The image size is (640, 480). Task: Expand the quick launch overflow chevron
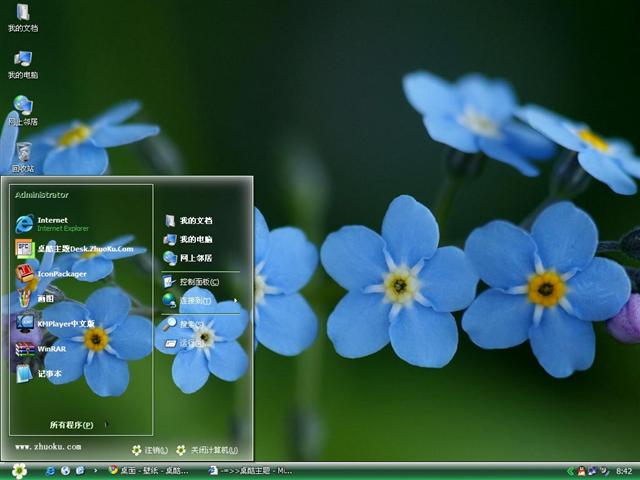pyautogui.click(x=96, y=471)
